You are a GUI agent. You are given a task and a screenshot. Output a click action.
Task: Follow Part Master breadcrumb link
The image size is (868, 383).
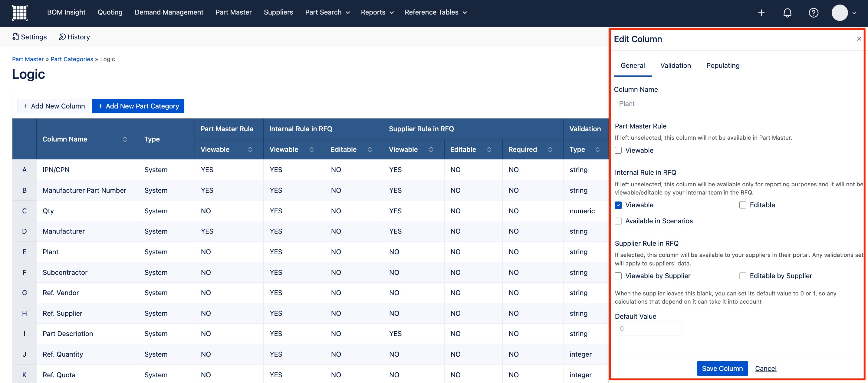(28, 59)
